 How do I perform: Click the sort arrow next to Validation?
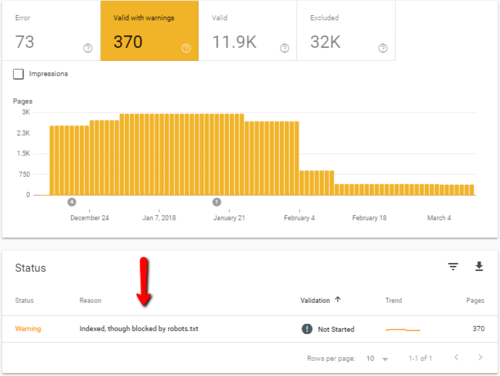click(338, 299)
